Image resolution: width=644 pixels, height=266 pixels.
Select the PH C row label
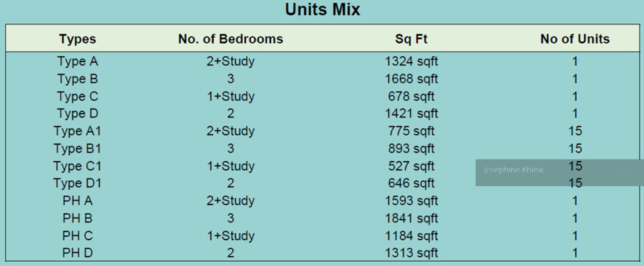tap(77, 236)
